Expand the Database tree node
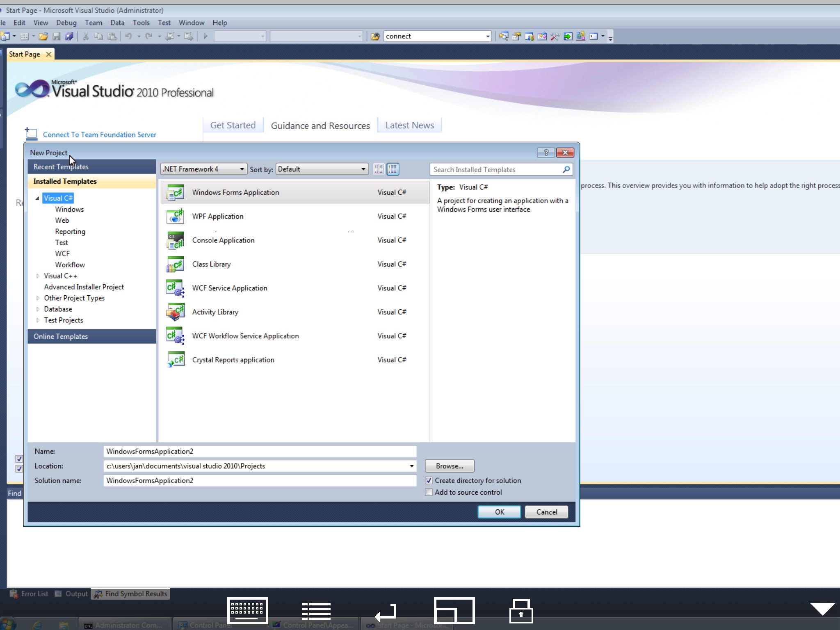Image resolution: width=840 pixels, height=630 pixels. coord(38,309)
